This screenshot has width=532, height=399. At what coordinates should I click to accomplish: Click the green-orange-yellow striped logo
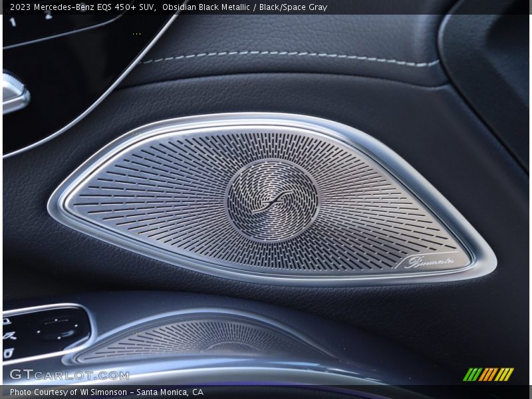[x=488, y=374]
